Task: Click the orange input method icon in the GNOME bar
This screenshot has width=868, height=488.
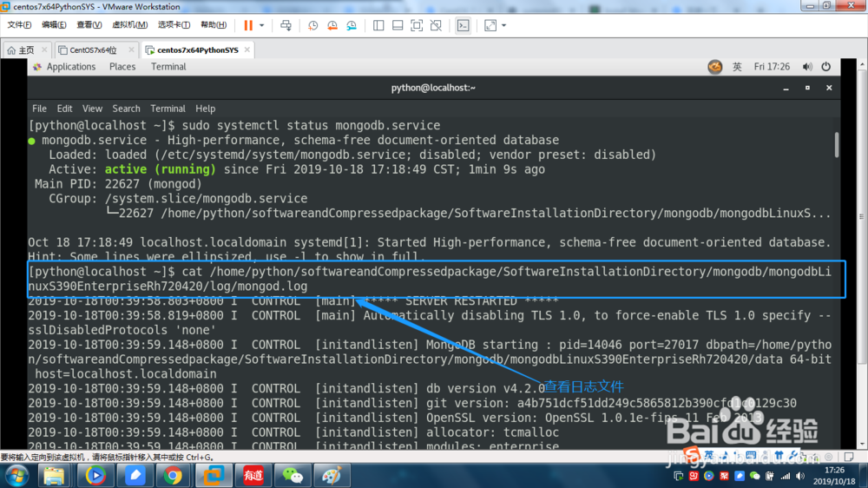Action: coord(715,67)
